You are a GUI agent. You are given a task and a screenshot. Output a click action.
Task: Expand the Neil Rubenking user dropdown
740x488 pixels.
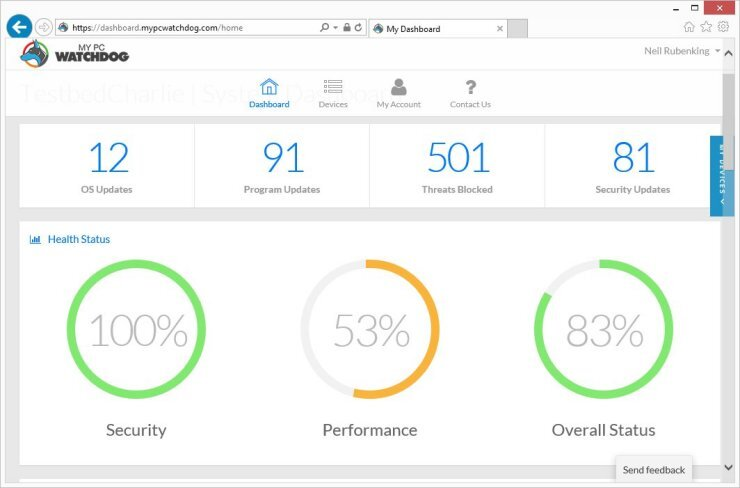point(684,51)
